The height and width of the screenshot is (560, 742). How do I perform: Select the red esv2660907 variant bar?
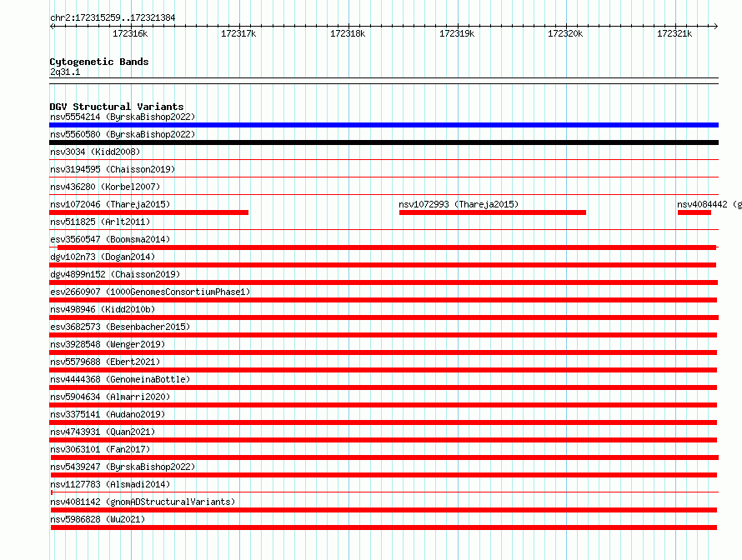384,300
